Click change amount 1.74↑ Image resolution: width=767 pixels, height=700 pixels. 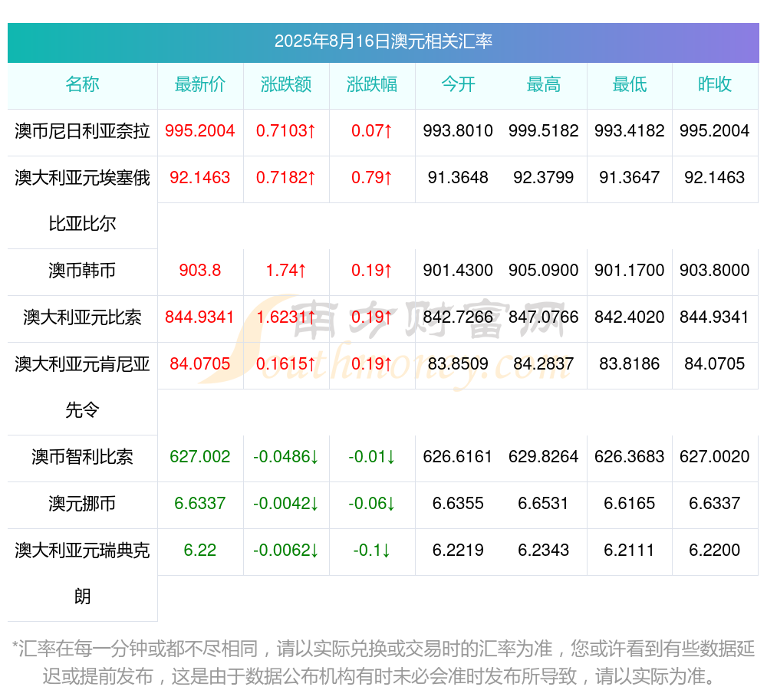tap(286, 271)
